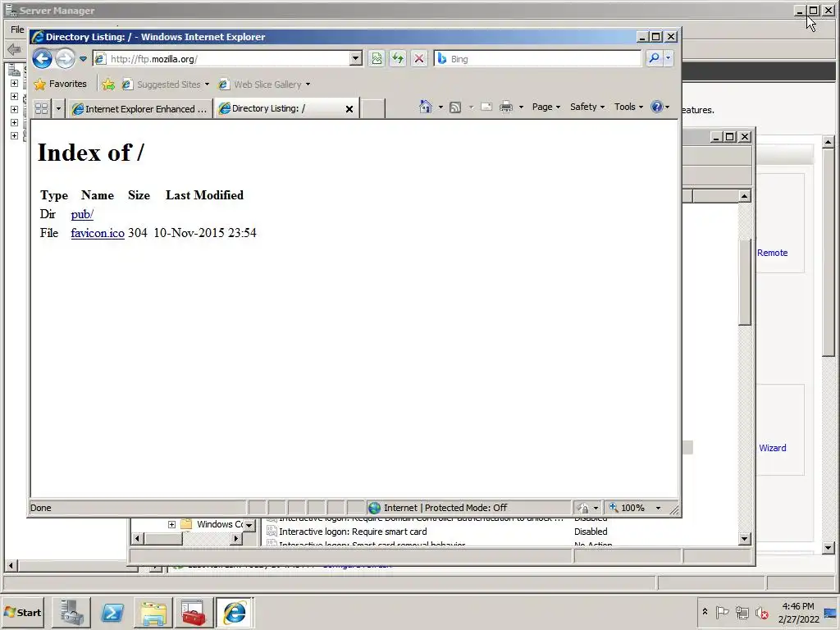Viewport: 840px width, 630px height.
Task: Open the Safety menu
Action: 587,107
